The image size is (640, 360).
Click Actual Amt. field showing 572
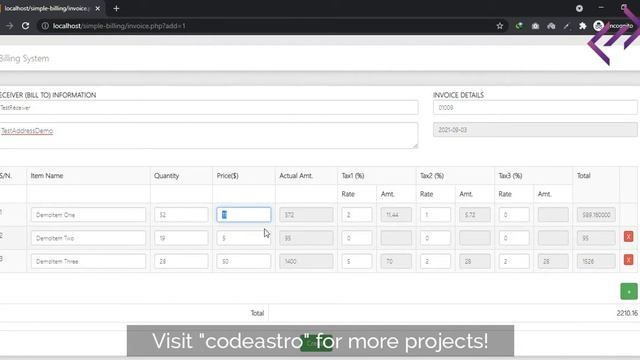306,215
